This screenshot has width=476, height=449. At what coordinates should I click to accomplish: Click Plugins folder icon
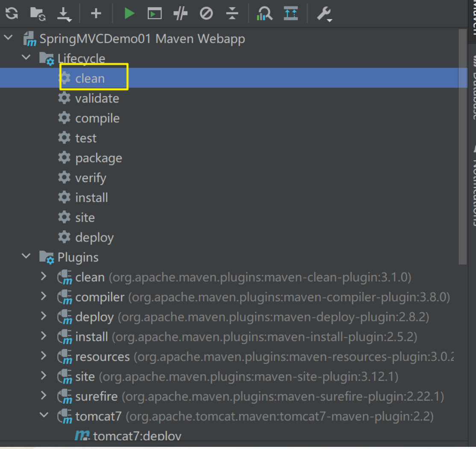pyautogui.click(x=47, y=258)
